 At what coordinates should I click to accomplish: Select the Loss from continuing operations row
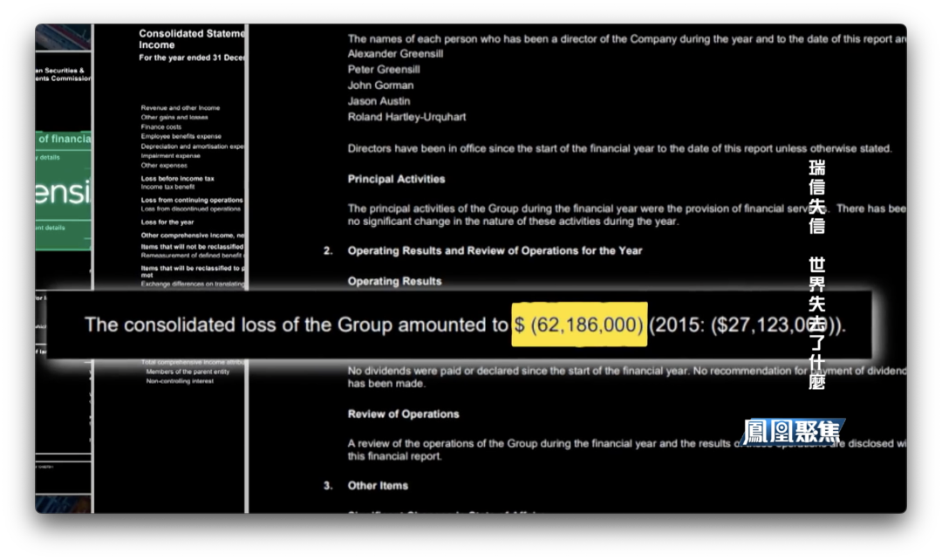coord(192,200)
